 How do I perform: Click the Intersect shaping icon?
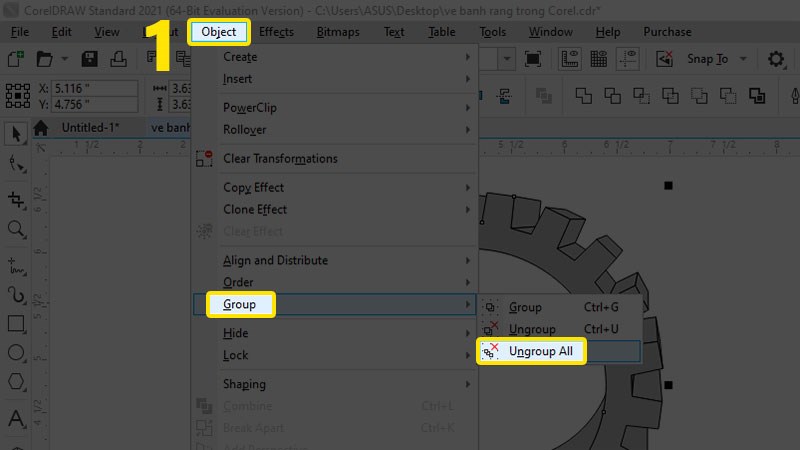point(641,95)
